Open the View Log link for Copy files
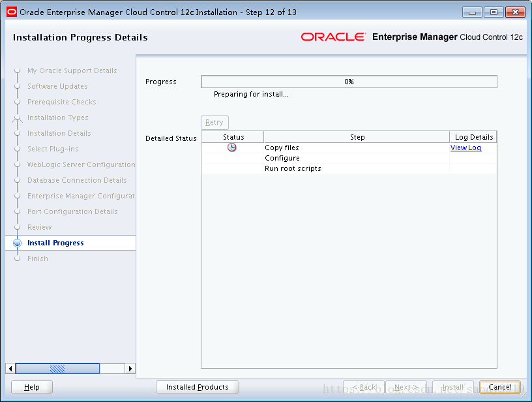Image resolution: width=532 pixels, height=402 pixels. point(465,147)
